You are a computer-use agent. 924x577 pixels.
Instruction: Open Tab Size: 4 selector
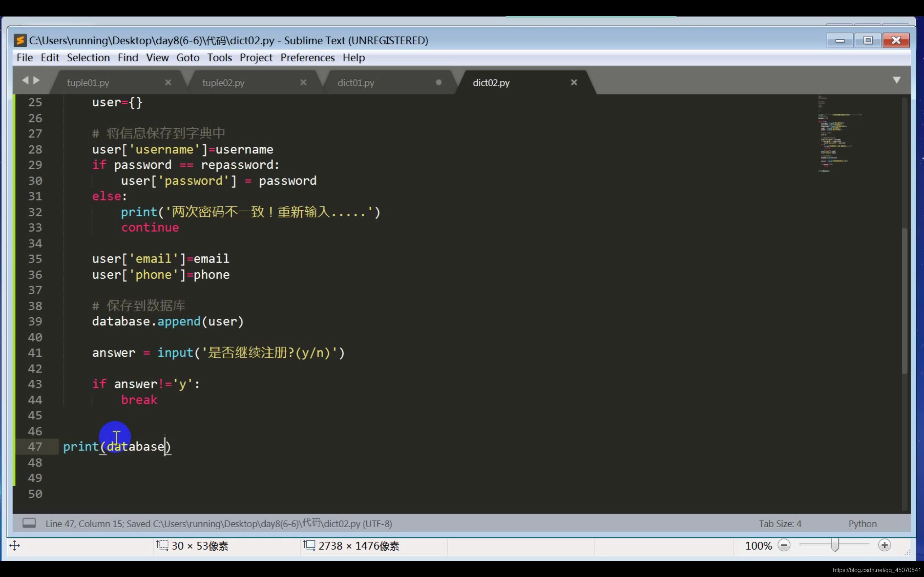pyautogui.click(x=780, y=524)
